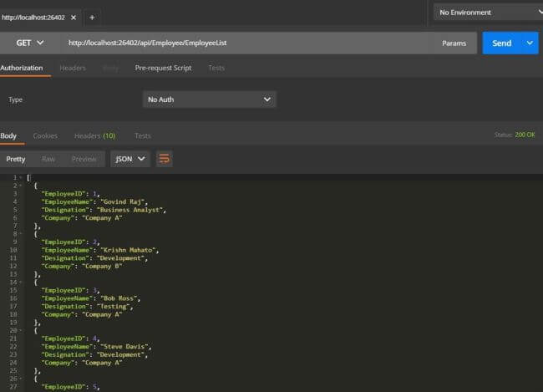The height and width of the screenshot is (392, 543).
Task: Close the localhost:26402 request tab
Action: coord(72,18)
